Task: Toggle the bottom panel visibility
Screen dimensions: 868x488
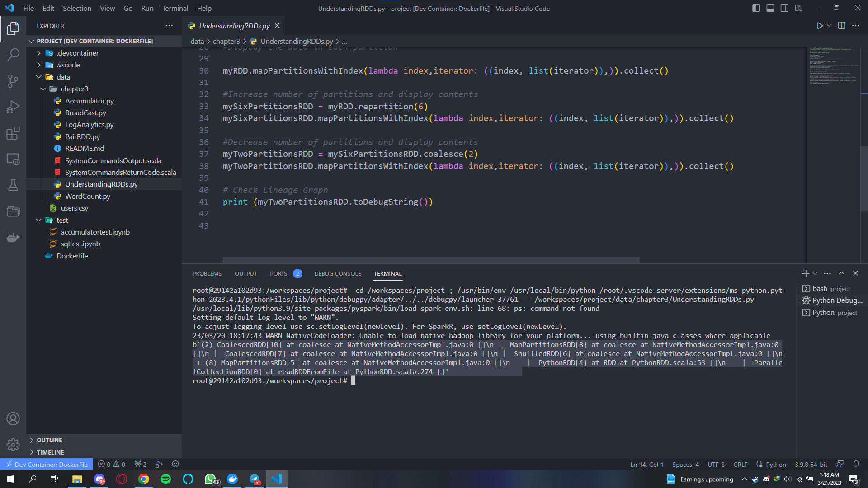Action: point(770,8)
